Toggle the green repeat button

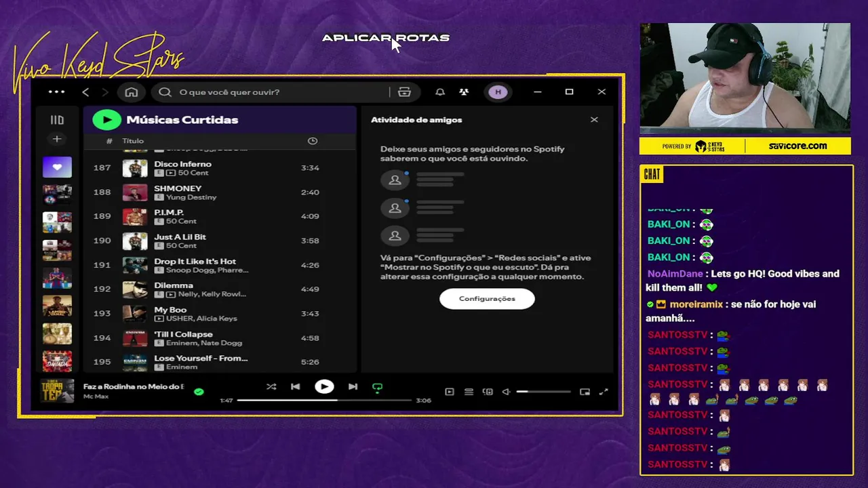tap(378, 388)
